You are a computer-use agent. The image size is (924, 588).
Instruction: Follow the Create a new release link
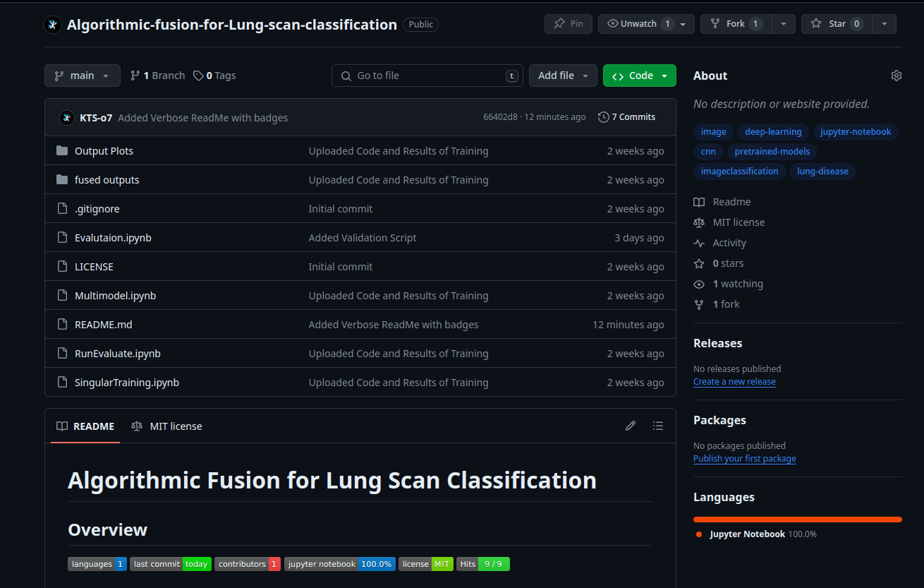(x=734, y=381)
